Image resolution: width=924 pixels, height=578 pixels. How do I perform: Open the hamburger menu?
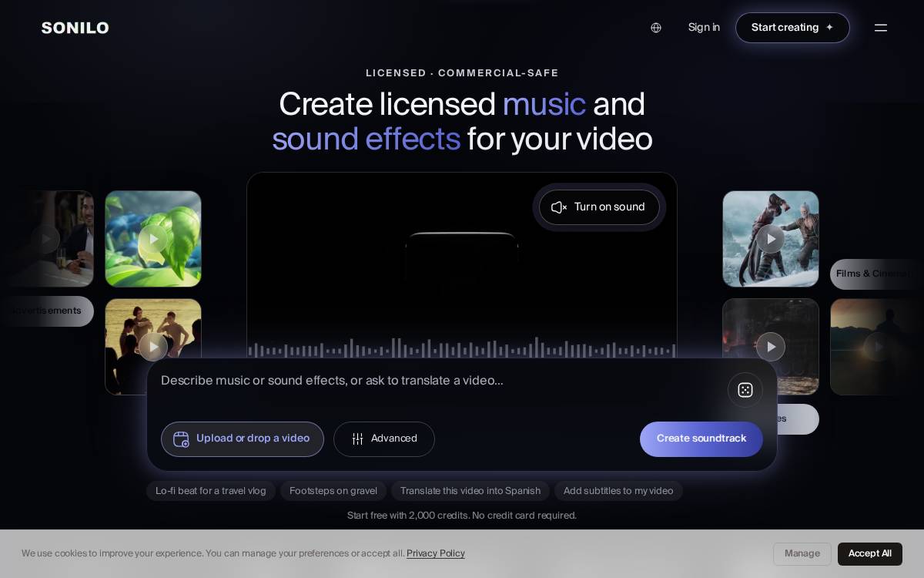click(881, 28)
